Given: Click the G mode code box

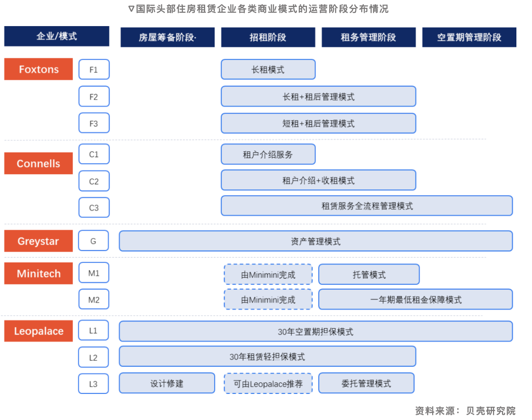Looking at the screenshot, I should click(x=93, y=241).
